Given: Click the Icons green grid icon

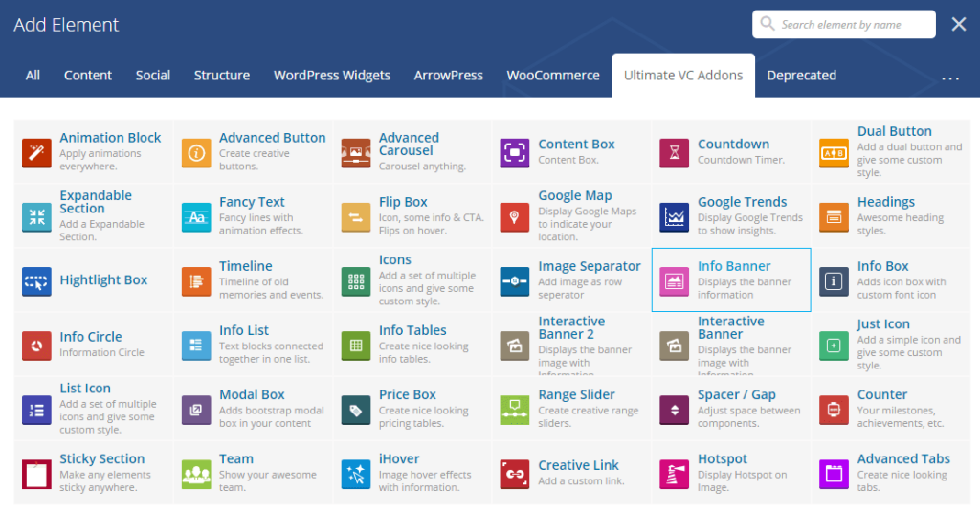Looking at the screenshot, I should coord(356,281).
